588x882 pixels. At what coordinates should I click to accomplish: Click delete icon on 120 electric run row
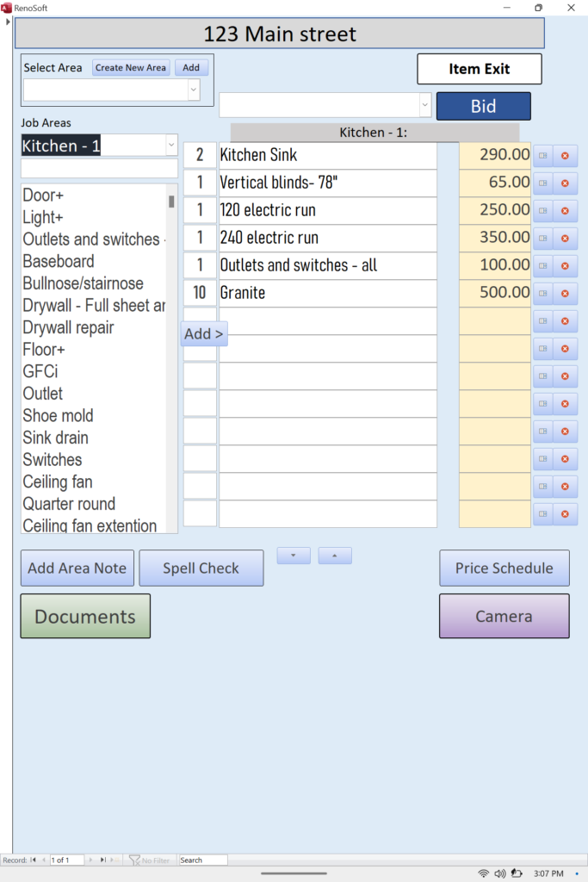coord(565,211)
